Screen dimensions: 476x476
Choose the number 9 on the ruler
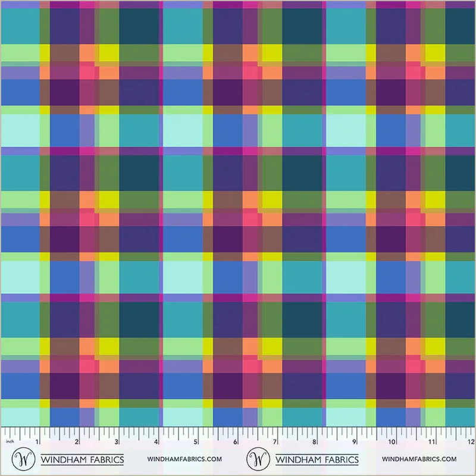coord(353,441)
